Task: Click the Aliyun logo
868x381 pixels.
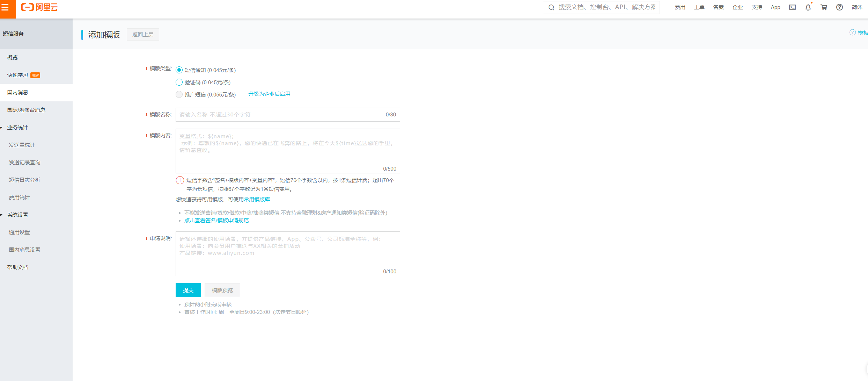Action: tap(39, 7)
